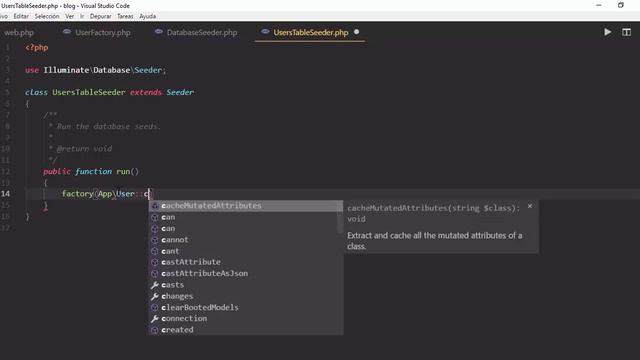Open the Ver menu
This screenshot has width=640, height=360.
(70, 16)
